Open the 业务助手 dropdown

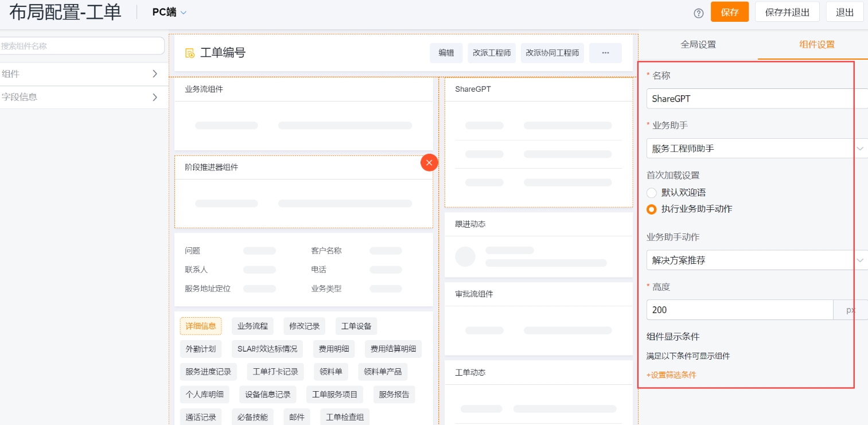757,148
